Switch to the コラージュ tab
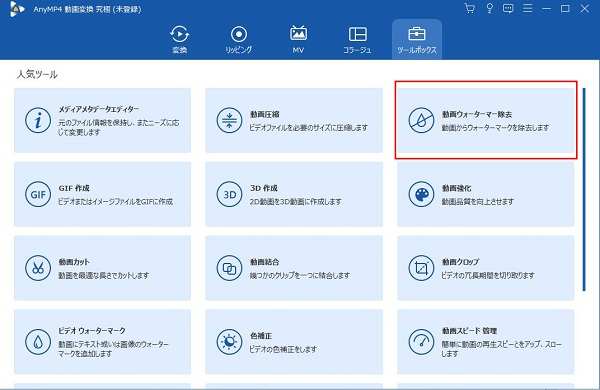Viewport: 600px width, 390px height. coord(357,39)
